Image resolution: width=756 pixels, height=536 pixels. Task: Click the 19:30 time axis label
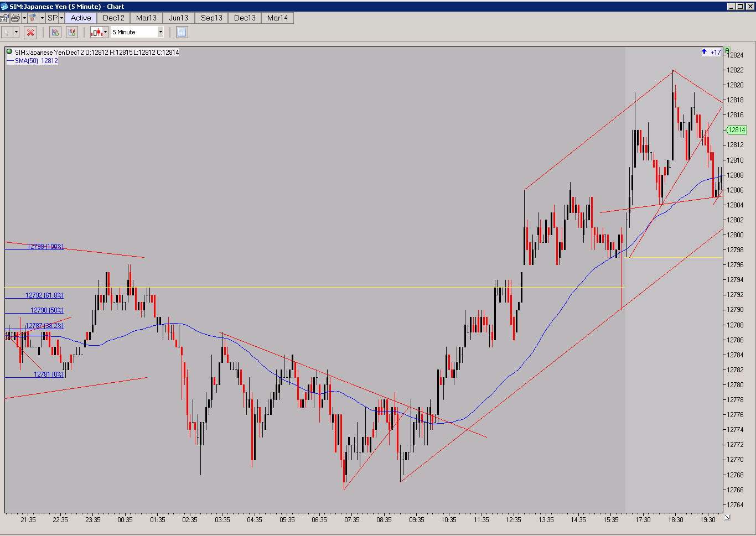click(708, 520)
